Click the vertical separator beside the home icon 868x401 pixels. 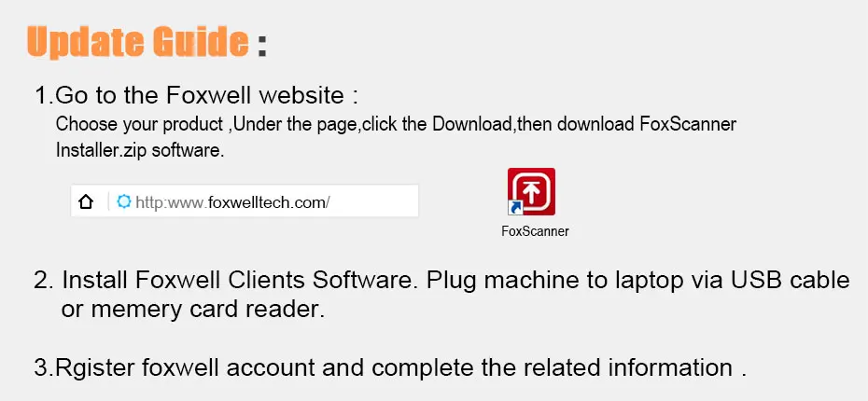point(108,201)
